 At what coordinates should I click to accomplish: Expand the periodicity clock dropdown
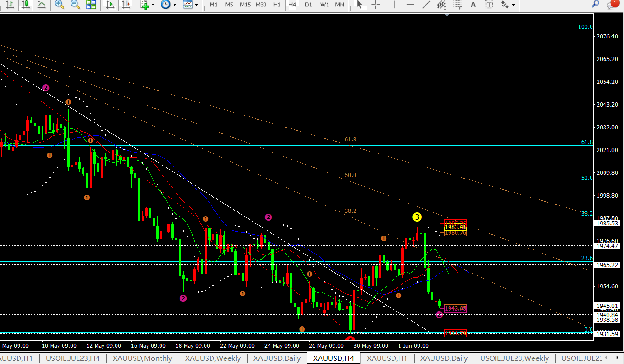[x=174, y=5]
